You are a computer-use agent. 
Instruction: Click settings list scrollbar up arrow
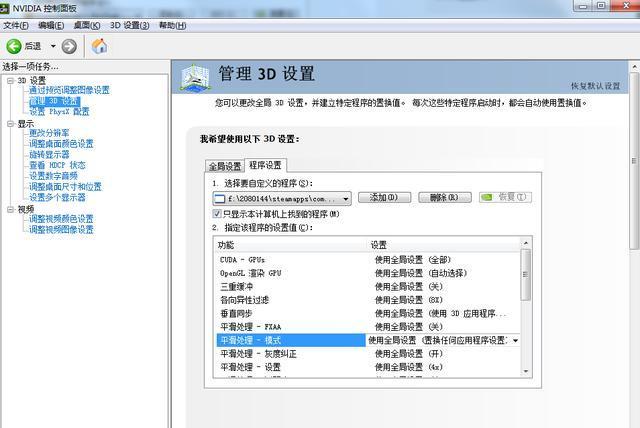click(x=526, y=243)
